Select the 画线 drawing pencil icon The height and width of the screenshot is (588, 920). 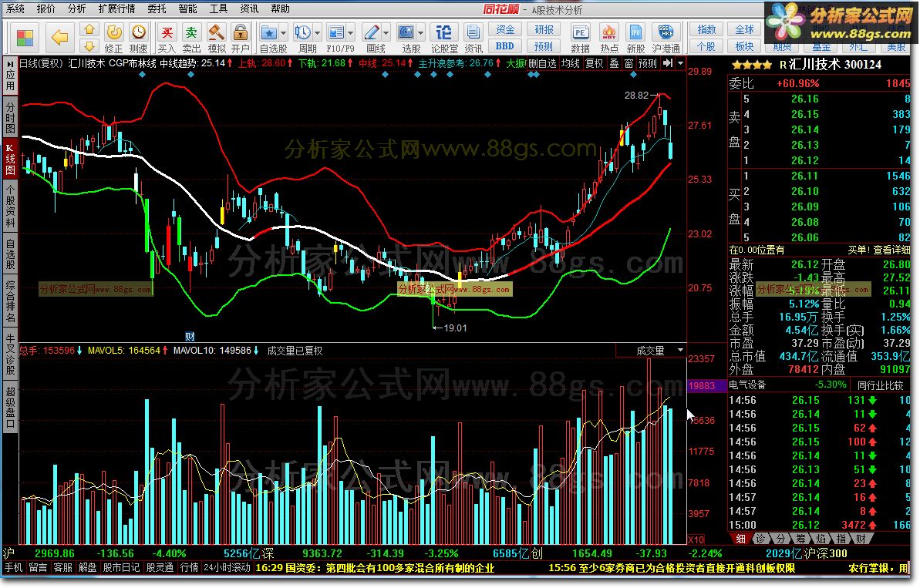tap(372, 33)
